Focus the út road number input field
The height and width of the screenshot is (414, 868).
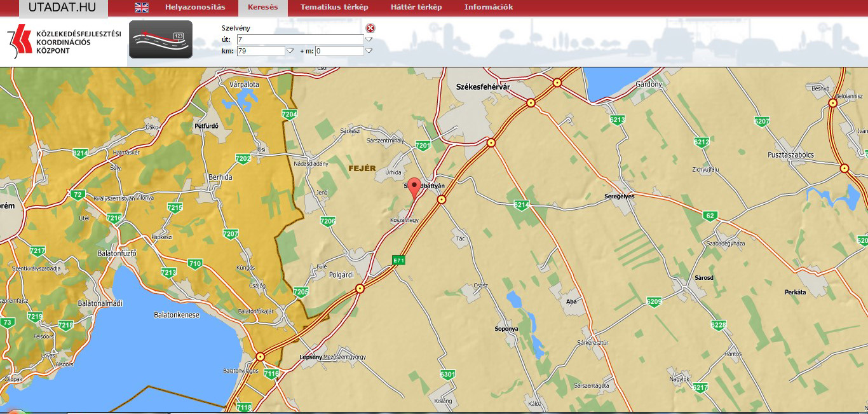[299, 39]
